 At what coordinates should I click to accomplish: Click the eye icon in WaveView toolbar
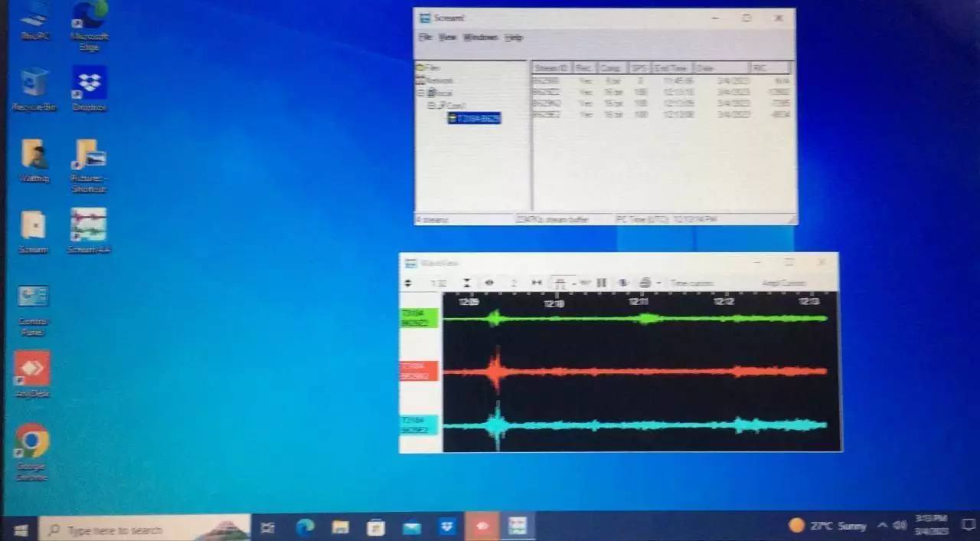490,283
